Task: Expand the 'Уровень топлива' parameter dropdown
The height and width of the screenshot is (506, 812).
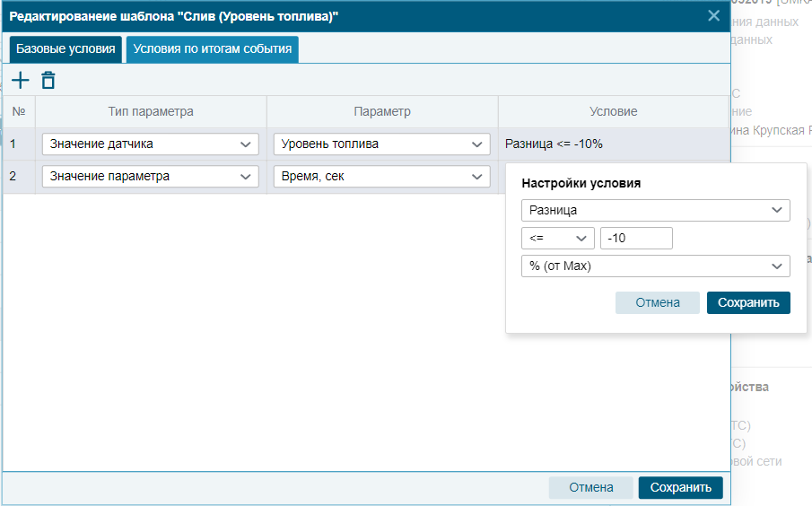Action: pyautogui.click(x=381, y=144)
